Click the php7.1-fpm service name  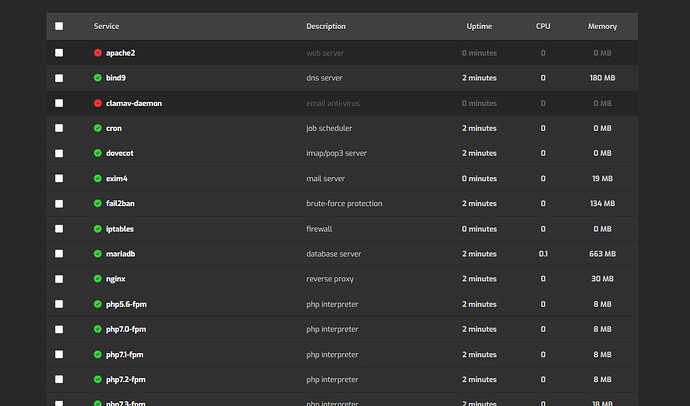coord(125,355)
